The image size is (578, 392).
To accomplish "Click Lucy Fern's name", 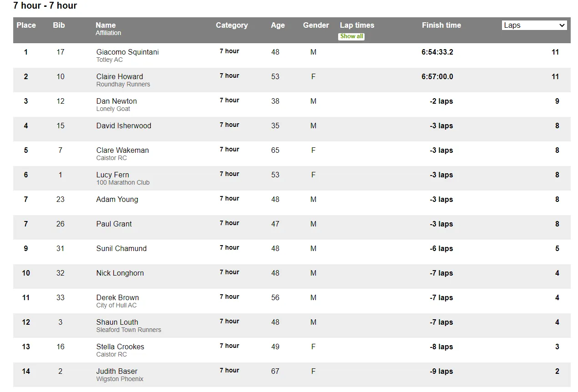I will pos(112,175).
